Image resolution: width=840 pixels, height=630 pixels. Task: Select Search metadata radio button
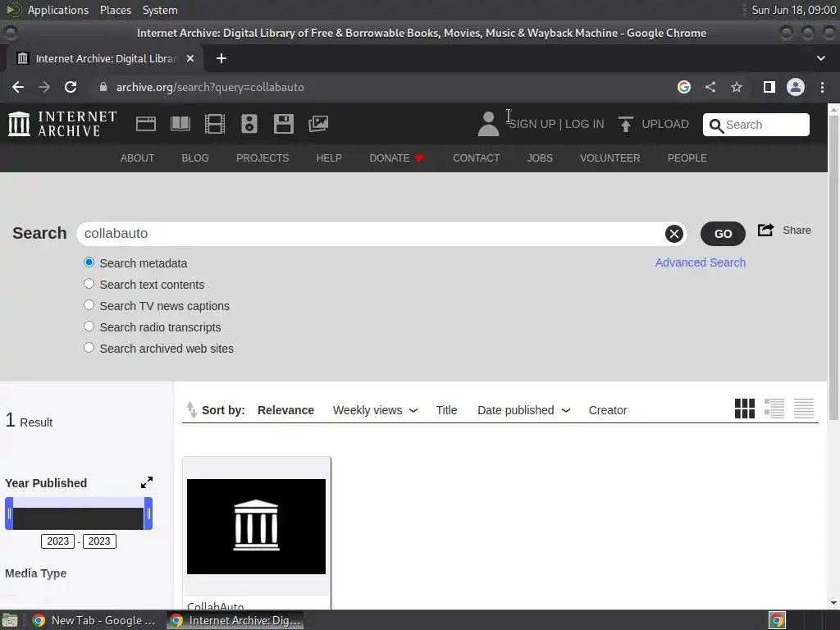89,262
